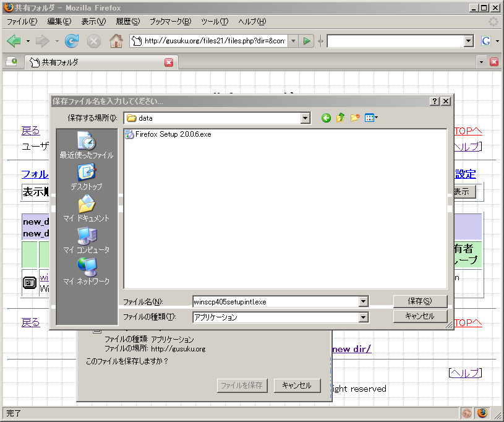Create a new folder in save dialog
Viewport: 504px width, 422px height.
point(355,118)
